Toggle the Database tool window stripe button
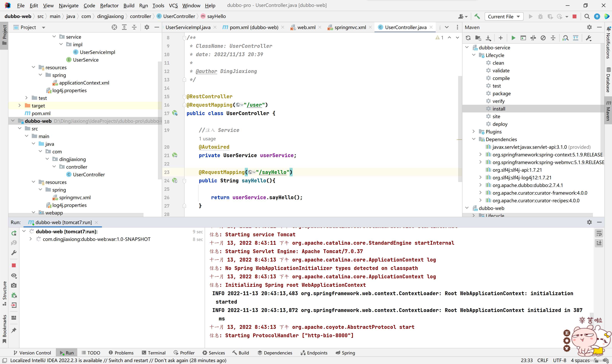The height and width of the screenshot is (364, 612). [x=608, y=80]
